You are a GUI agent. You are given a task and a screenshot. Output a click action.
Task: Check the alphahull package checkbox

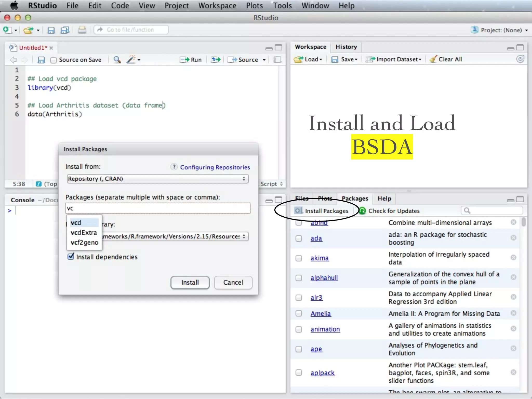point(299,278)
